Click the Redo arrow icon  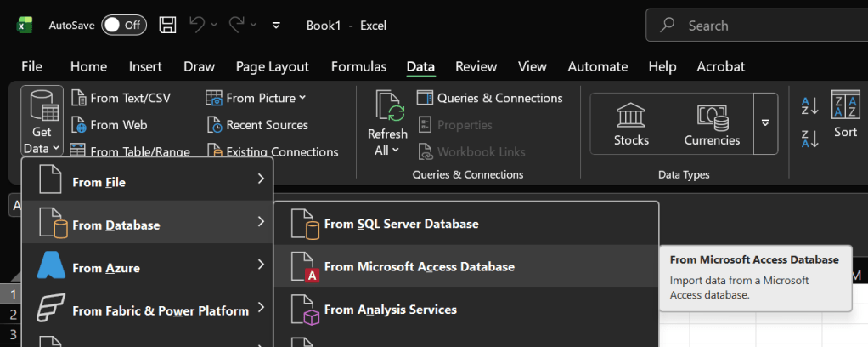coord(237,25)
